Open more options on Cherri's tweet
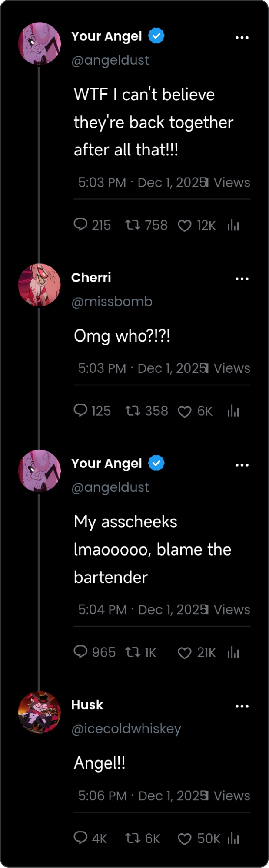The width and height of the screenshot is (269, 868). coord(242,279)
